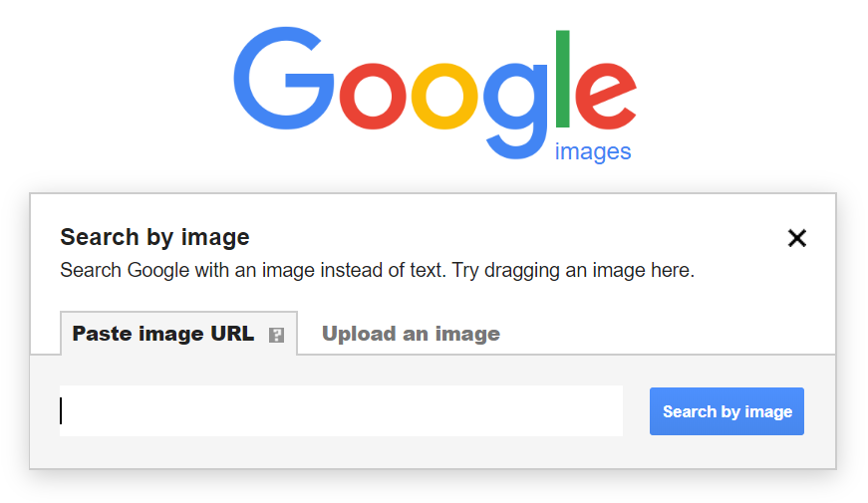Screen dimensions: 868x503
Task: Click the help question mark icon
Action: point(276,335)
